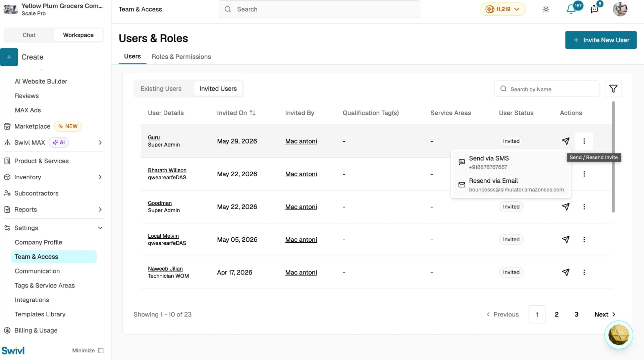
Task: Click Invite New User button
Action: point(601,40)
